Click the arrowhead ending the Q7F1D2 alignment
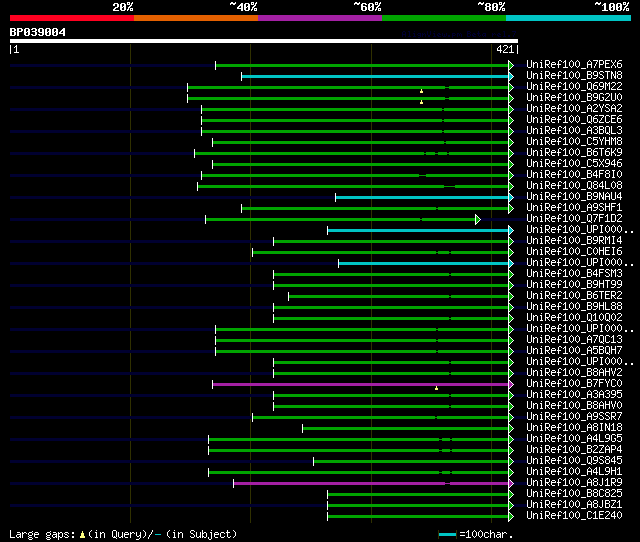This screenshot has height=542, width=640. pos(478,220)
